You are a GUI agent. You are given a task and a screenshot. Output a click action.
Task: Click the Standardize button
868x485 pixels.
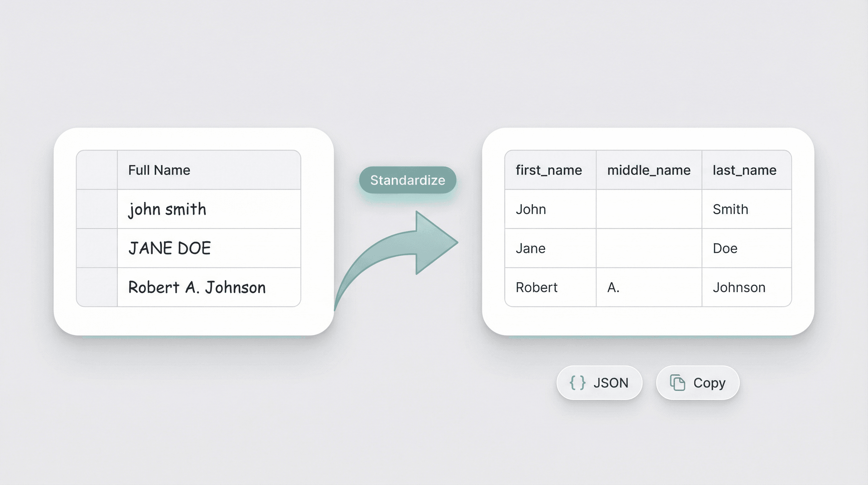click(408, 180)
